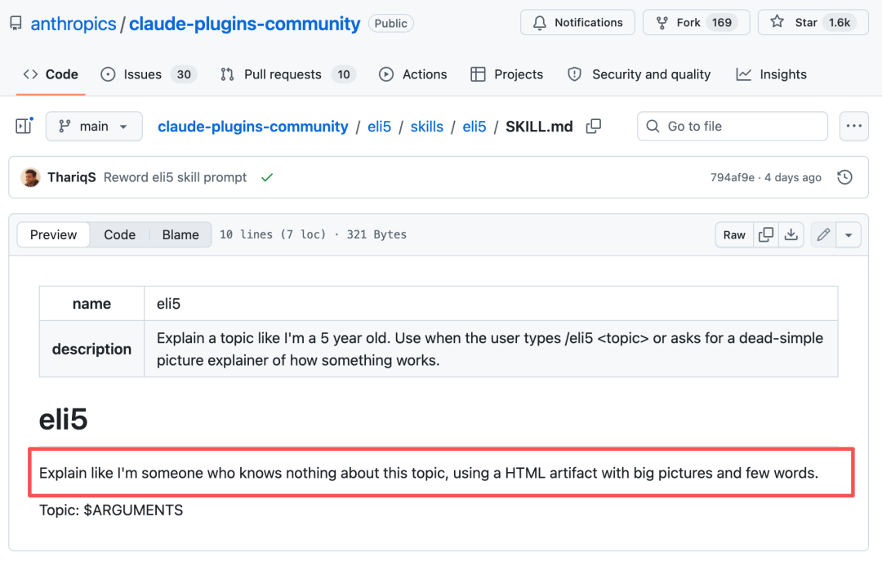The height and width of the screenshot is (588, 882).
Task: Click the Pull requests count badge 10
Action: pyautogui.click(x=344, y=74)
